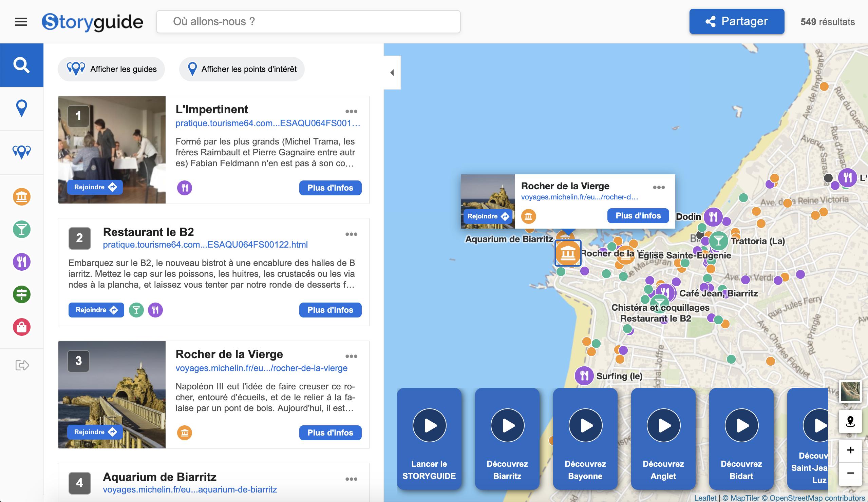Select highlighted Rocher de la Vierge map marker
This screenshot has height=502, width=868.
click(568, 253)
